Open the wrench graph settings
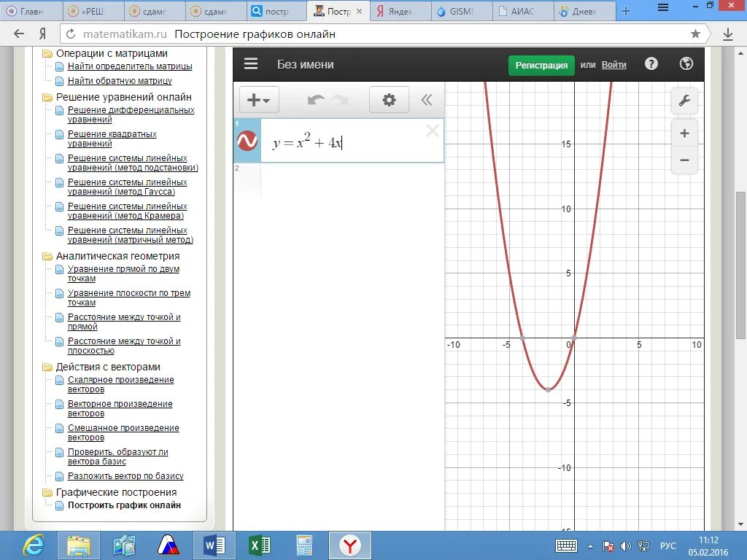The height and width of the screenshot is (560, 747). [x=684, y=101]
